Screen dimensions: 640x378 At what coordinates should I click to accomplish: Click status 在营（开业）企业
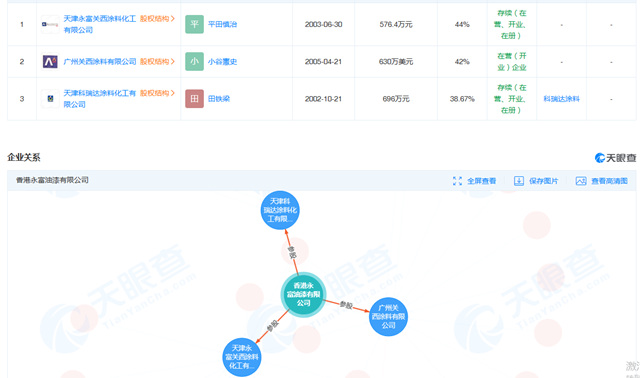[x=512, y=62]
